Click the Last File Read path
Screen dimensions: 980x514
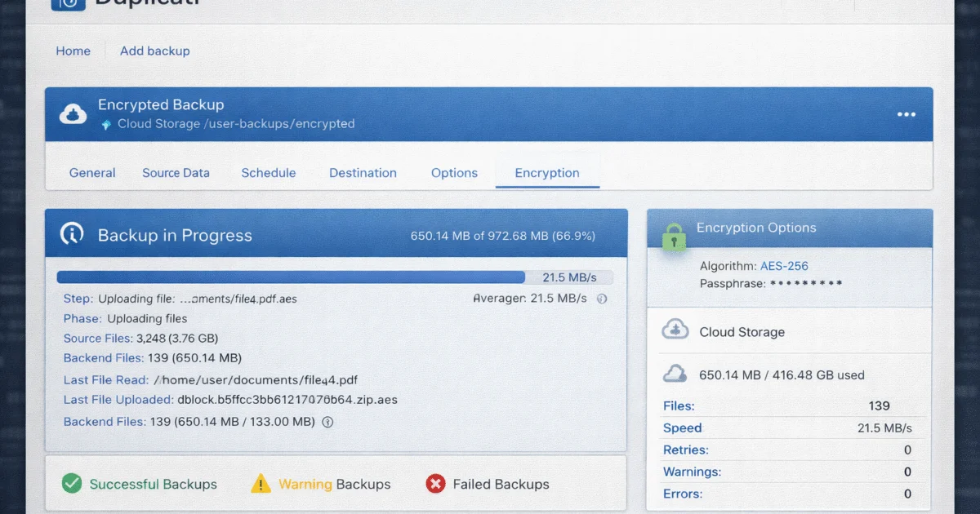click(256, 380)
